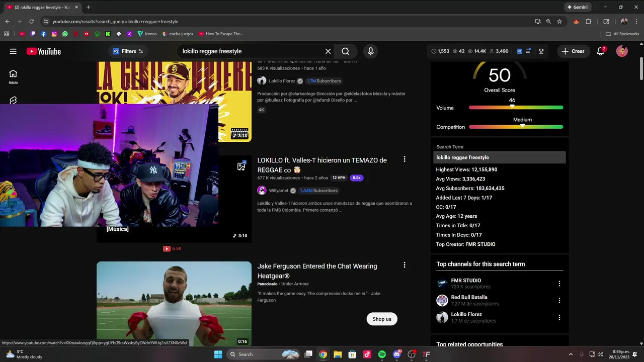Select the 'lokillo reggae freestyle' search term row
The width and height of the screenshot is (644, 362).
click(x=500, y=157)
